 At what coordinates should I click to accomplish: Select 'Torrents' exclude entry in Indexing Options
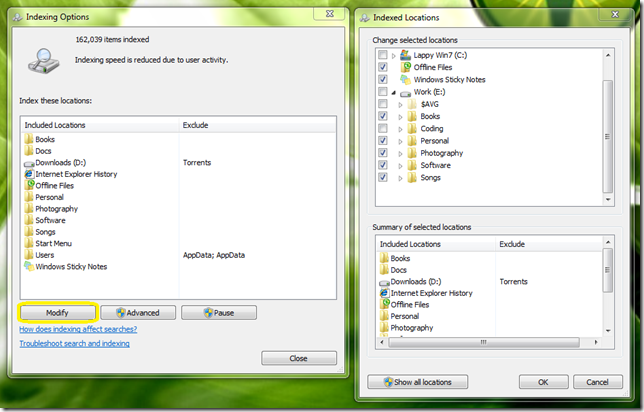197,163
